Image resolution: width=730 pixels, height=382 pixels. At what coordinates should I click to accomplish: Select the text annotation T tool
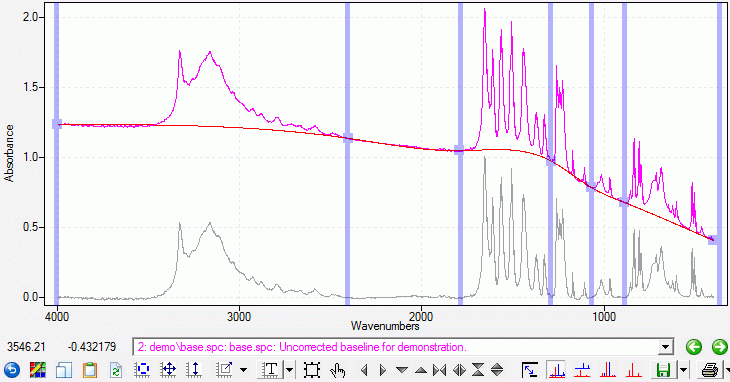coord(270,370)
